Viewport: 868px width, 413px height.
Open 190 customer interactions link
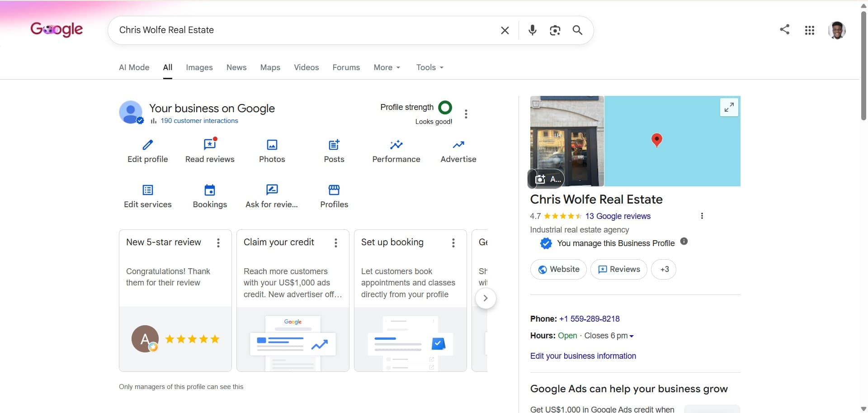click(199, 121)
